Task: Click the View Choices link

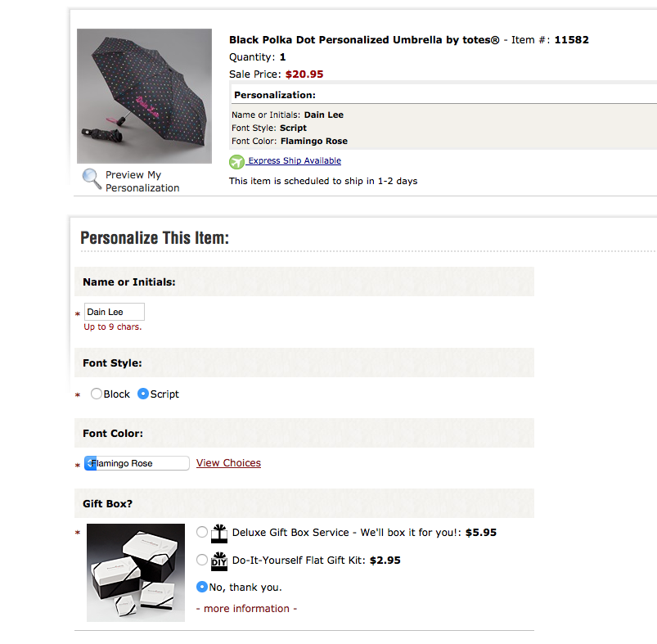Action: click(x=228, y=463)
